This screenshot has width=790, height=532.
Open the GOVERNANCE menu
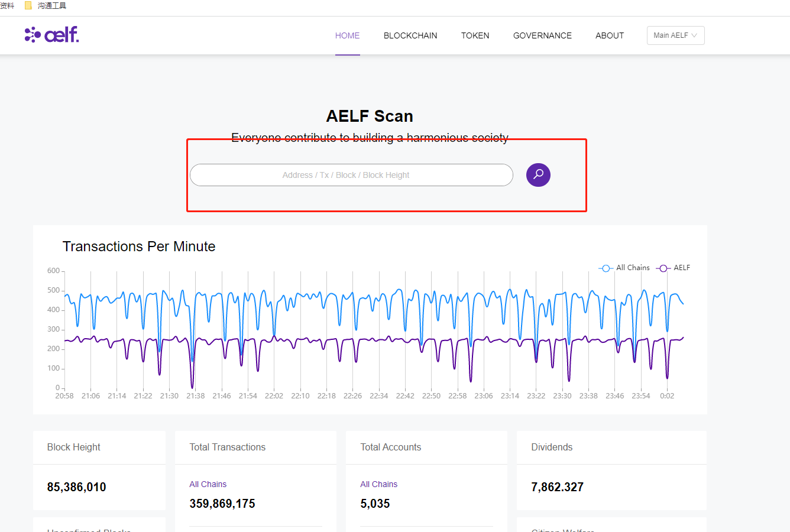[542, 35]
